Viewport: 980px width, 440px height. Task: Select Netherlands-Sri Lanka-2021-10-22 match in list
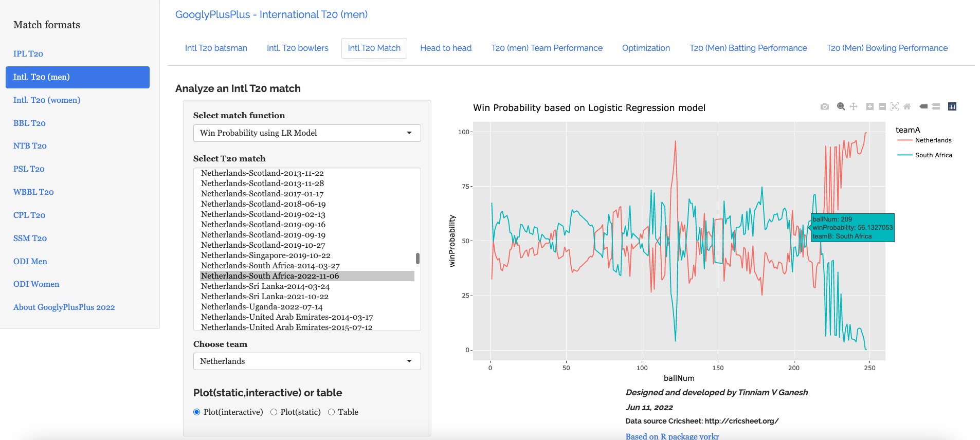coord(265,297)
